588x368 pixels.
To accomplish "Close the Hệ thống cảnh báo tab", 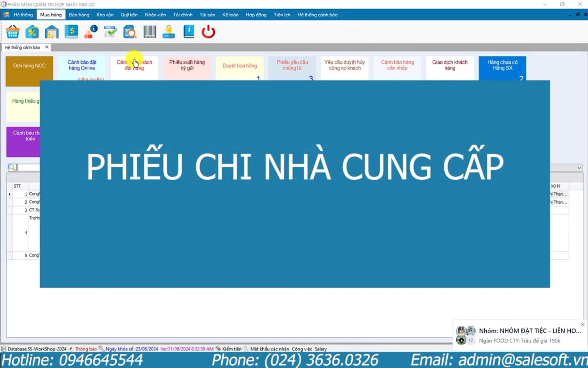I will (47, 47).
